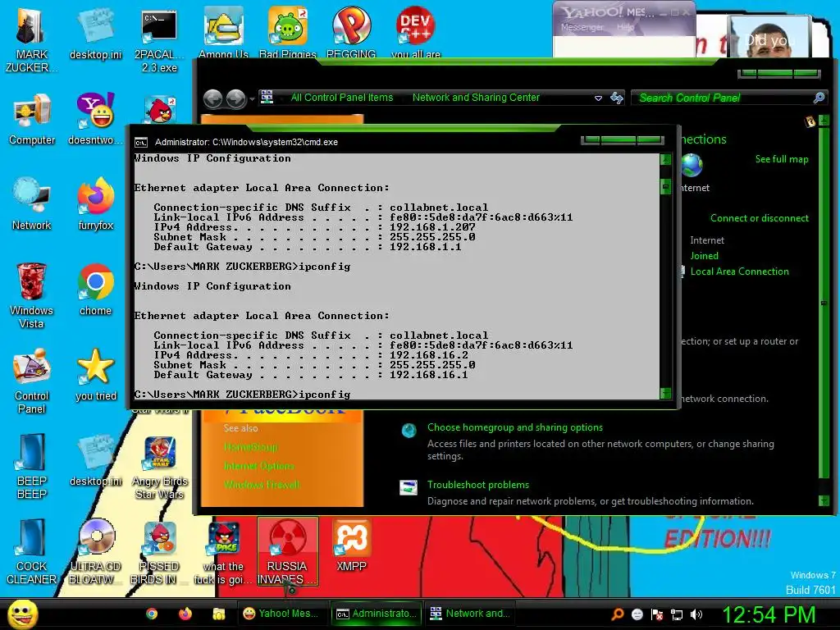Open the smiley Start button
The image size is (840, 630).
[x=23, y=614]
